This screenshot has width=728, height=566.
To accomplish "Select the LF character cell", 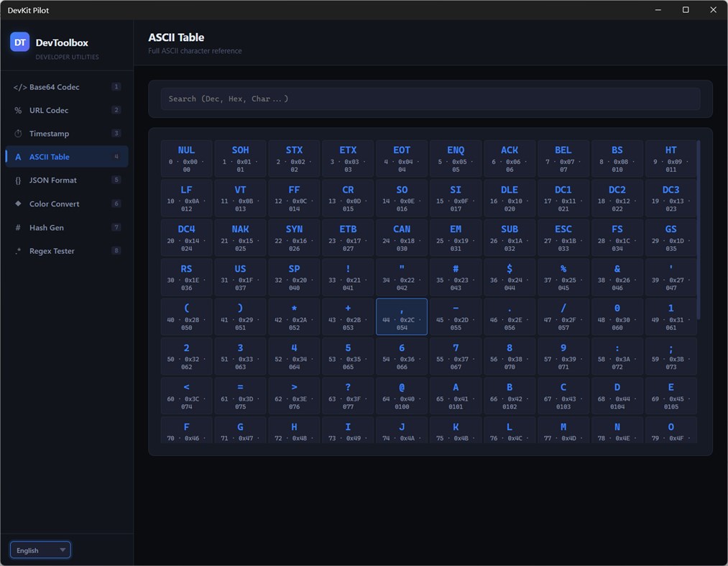I will coord(187,198).
